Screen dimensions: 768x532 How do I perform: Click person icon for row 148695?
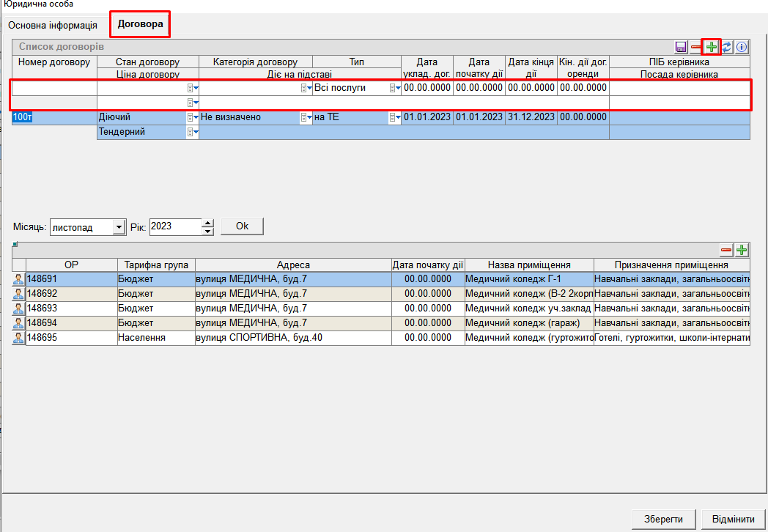pyautogui.click(x=18, y=338)
